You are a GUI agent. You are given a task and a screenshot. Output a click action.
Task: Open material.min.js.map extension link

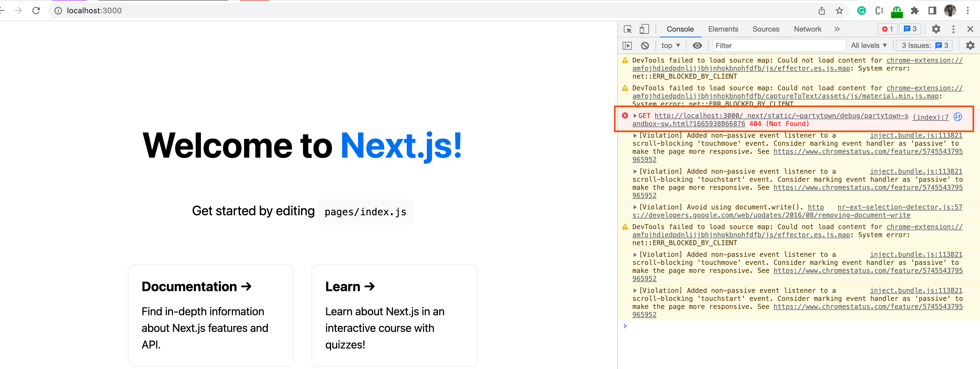tap(785, 96)
